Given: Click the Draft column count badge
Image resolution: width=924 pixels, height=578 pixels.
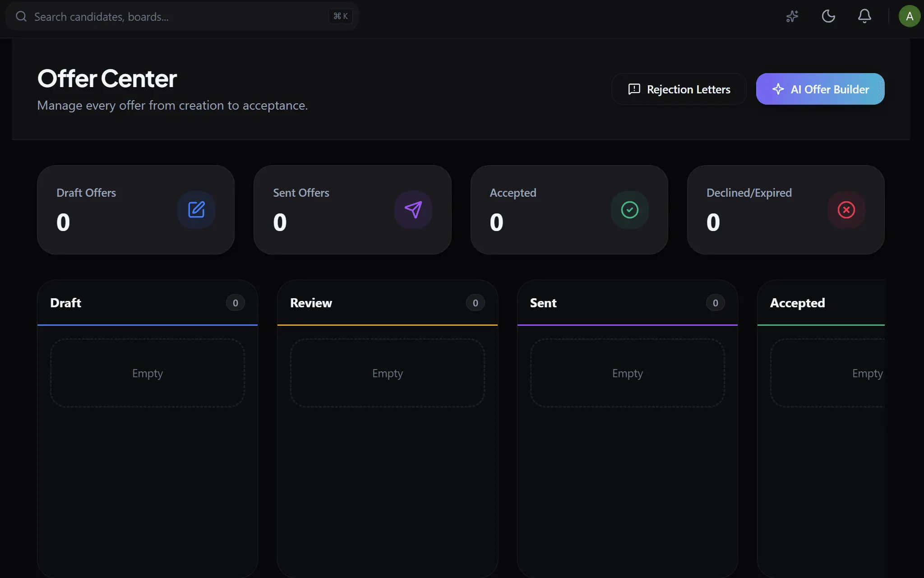Looking at the screenshot, I should tap(236, 303).
